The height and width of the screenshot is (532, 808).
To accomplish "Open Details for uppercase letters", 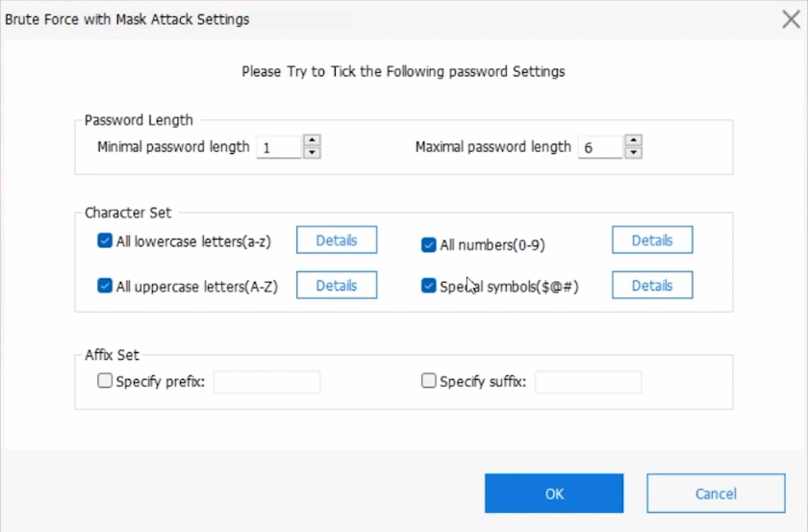I will point(336,286).
